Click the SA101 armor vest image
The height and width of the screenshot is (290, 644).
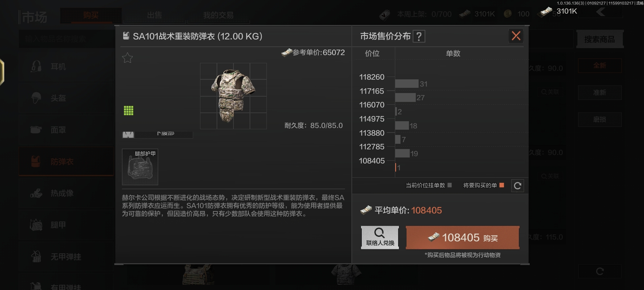(x=233, y=96)
